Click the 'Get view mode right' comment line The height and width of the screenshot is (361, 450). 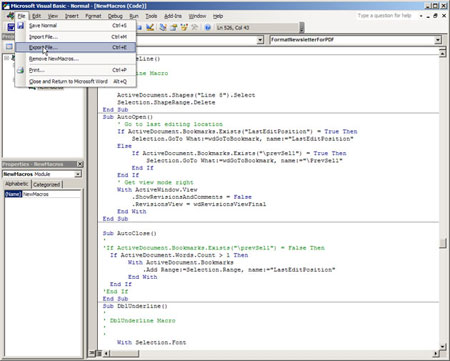pyautogui.click(x=155, y=182)
